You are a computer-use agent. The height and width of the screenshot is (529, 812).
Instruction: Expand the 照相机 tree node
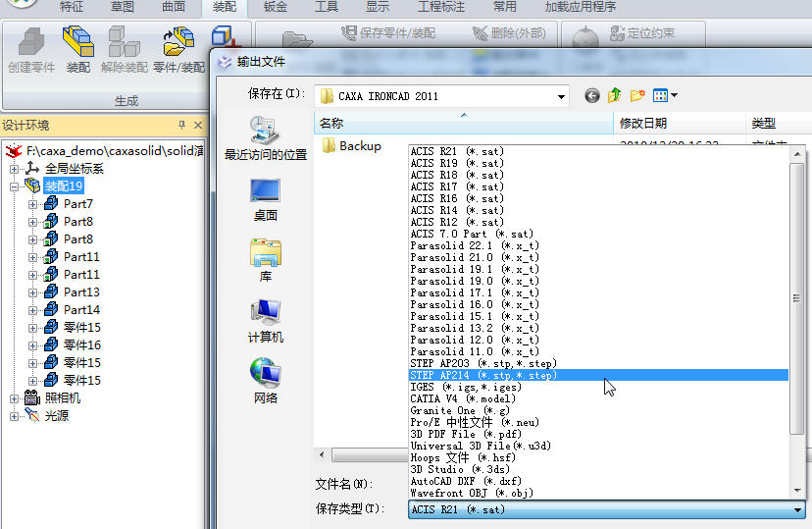[x=15, y=398]
